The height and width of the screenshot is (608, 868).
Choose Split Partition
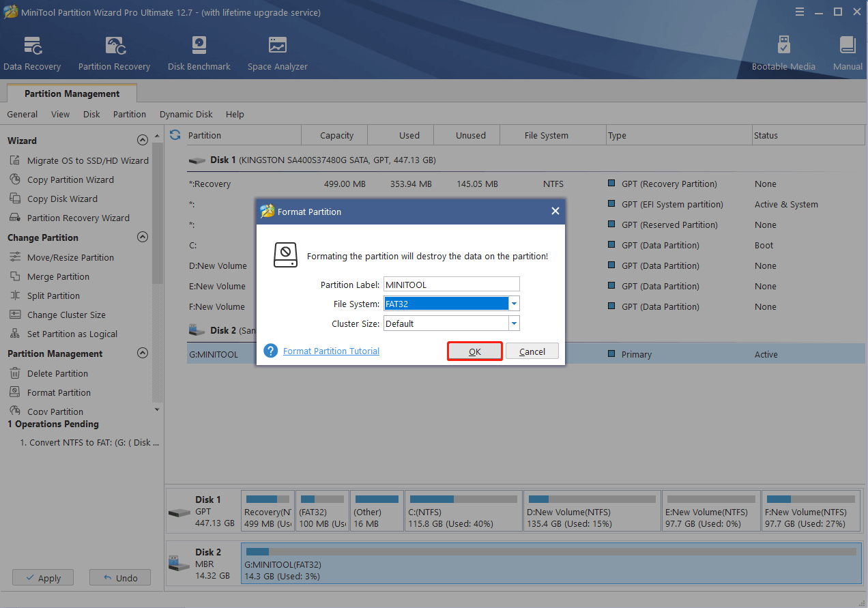44,295
